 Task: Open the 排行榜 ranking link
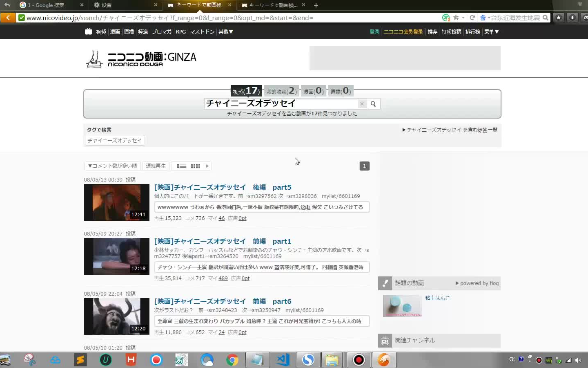(x=472, y=31)
